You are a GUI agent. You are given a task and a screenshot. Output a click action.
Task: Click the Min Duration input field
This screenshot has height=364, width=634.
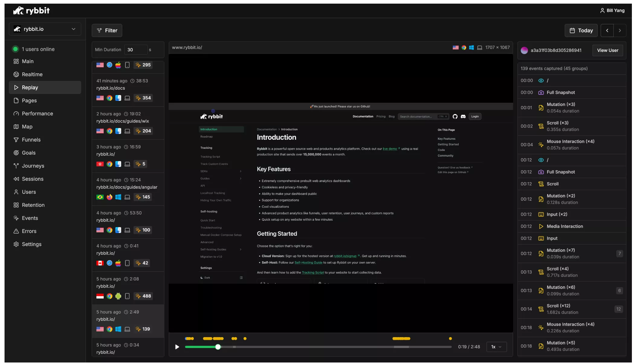(x=136, y=50)
